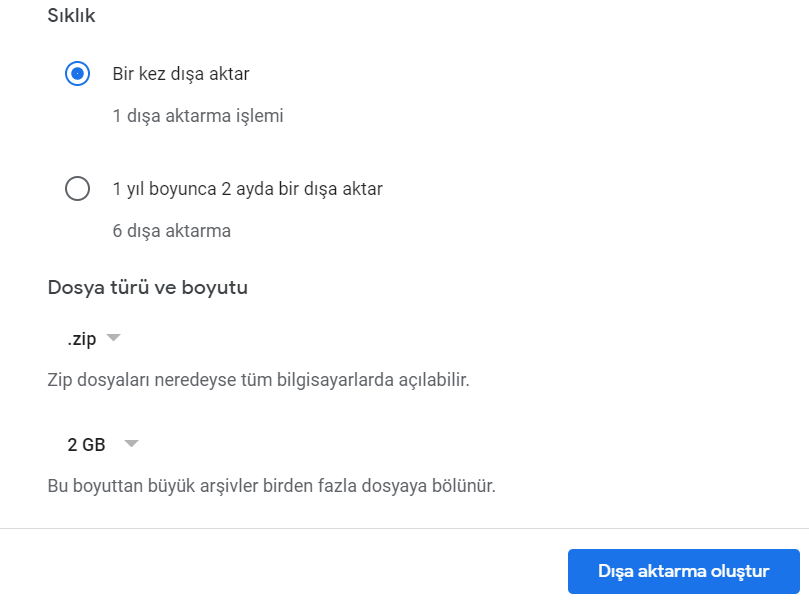
Task: Click the Zip dosyaları description text
Action: pyautogui.click(x=258, y=381)
